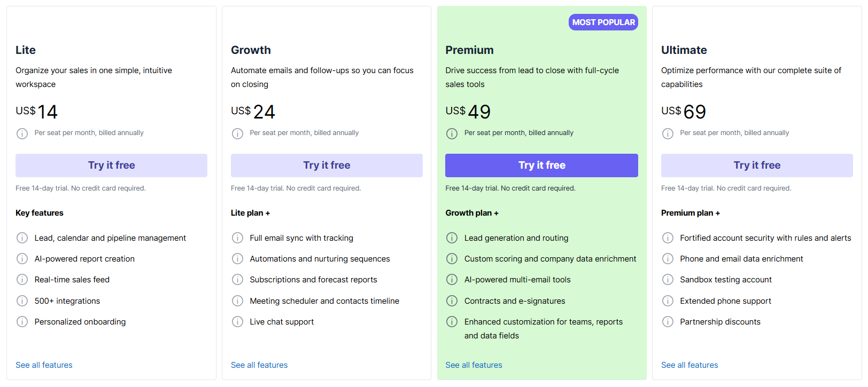Click Try it free for Lite plan

(111, 165)
